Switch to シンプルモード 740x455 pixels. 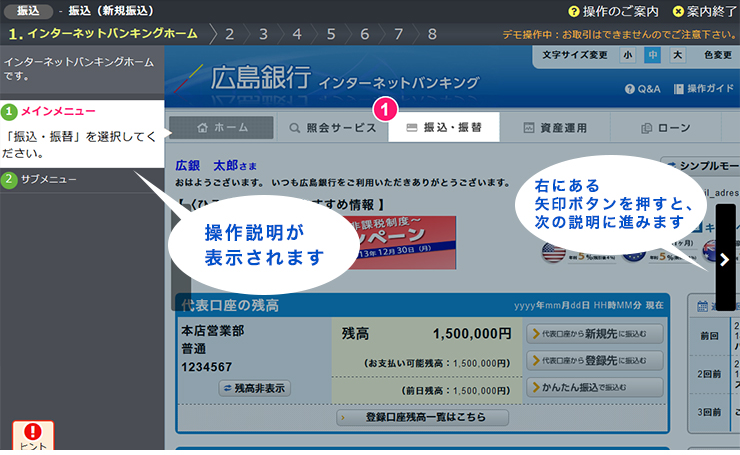[x=701, y=166]
